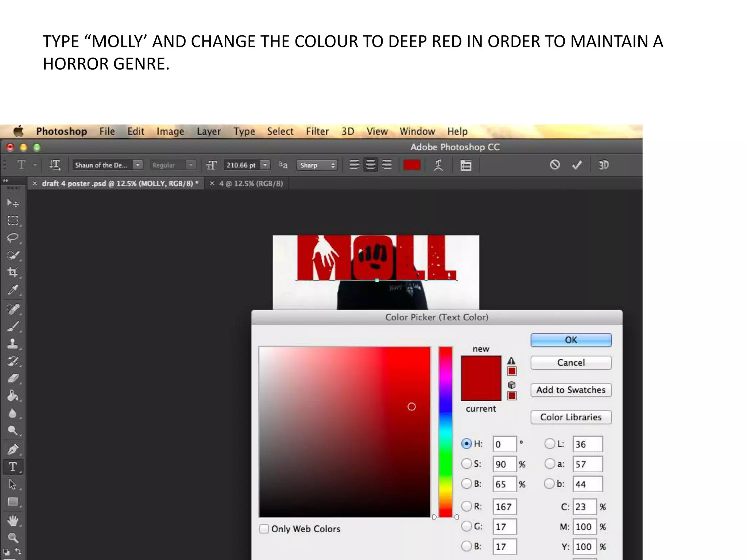
Task: Expand the collapsed toolbar double arrows
Action: point(5,180)
